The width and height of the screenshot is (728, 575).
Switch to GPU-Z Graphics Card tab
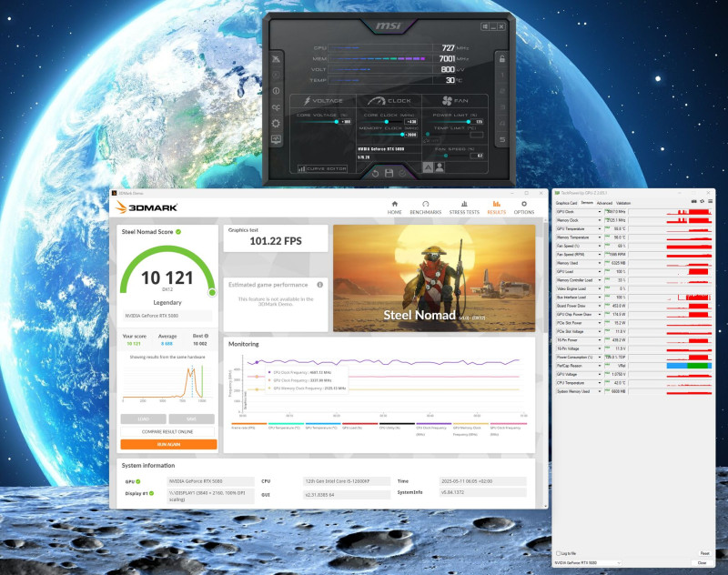[566, 203]
